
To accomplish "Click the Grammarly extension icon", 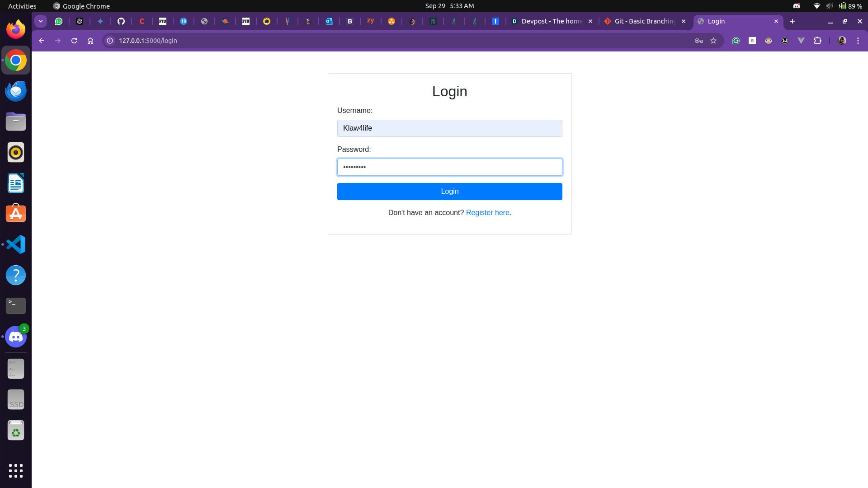I will (x=736, y=41).
